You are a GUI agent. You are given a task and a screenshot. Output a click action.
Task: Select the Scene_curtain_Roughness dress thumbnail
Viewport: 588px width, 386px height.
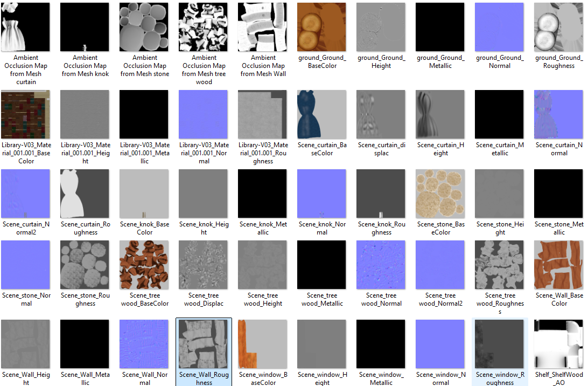click(x=85, y=193)
